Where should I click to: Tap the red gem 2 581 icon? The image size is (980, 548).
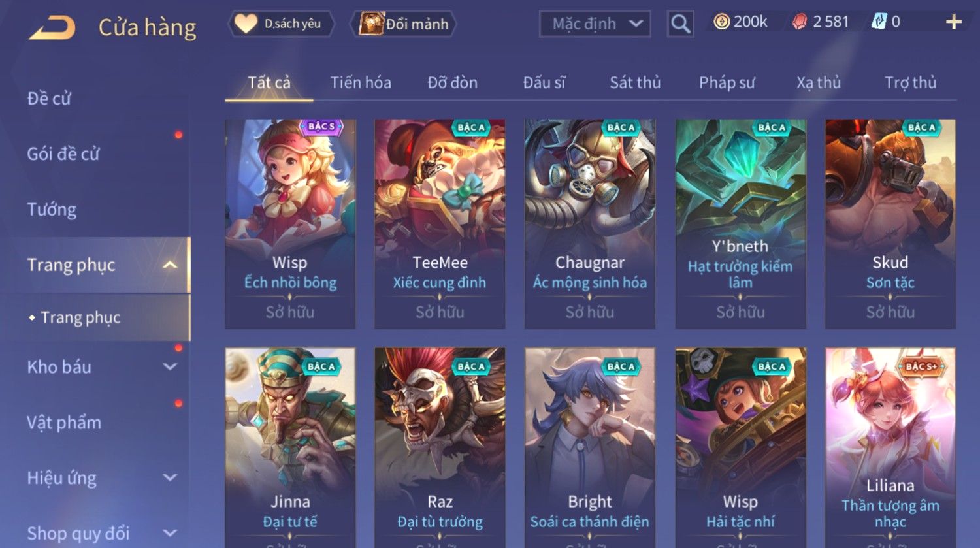tap(800, 22)
